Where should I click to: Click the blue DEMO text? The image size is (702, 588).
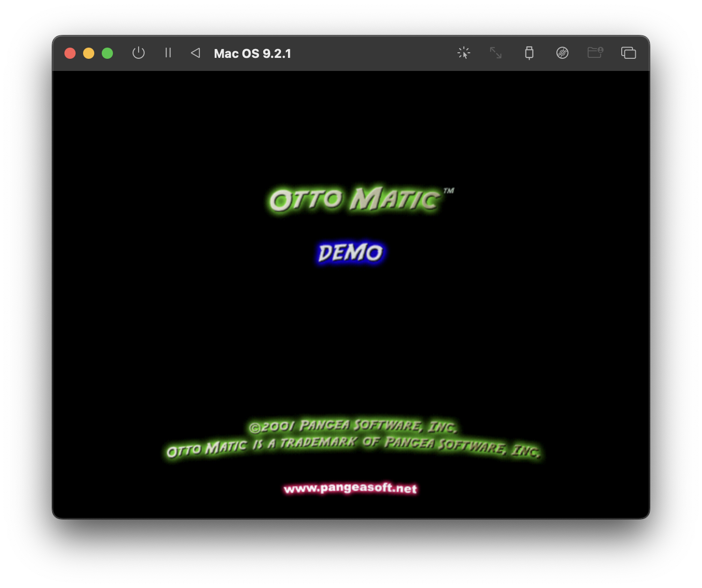pos(350,253)
